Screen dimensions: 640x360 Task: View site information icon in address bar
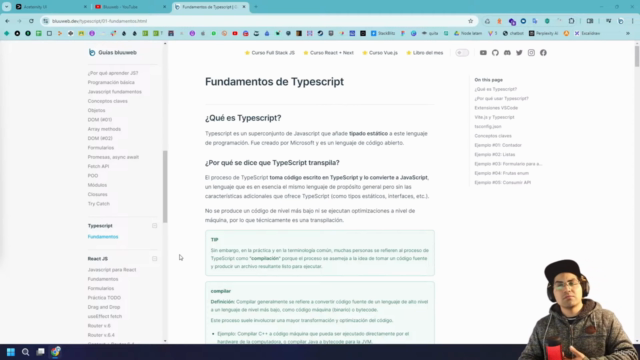tap(46, 21)
